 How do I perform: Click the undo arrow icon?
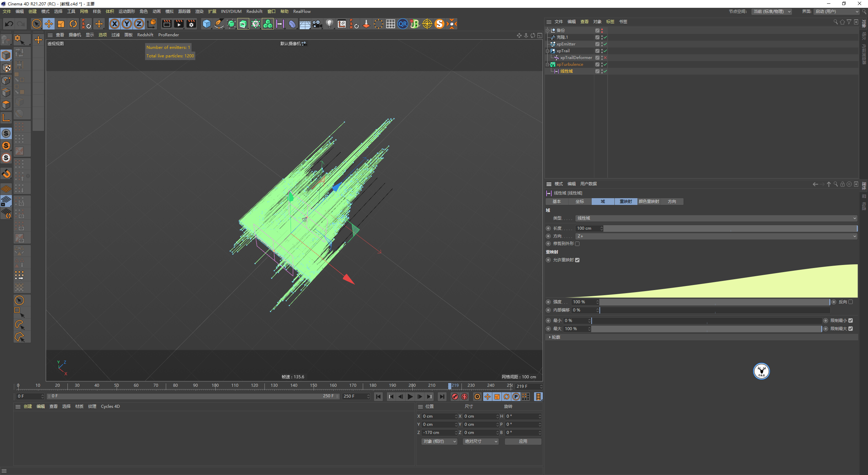pos(9,24)
